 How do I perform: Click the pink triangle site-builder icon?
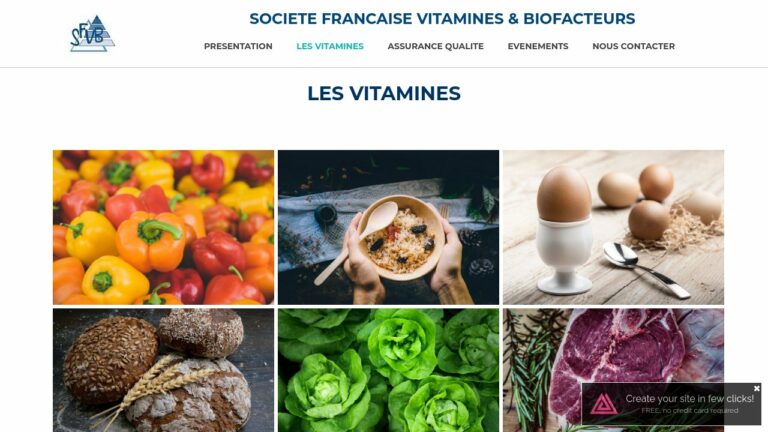(x=603, y=404)
